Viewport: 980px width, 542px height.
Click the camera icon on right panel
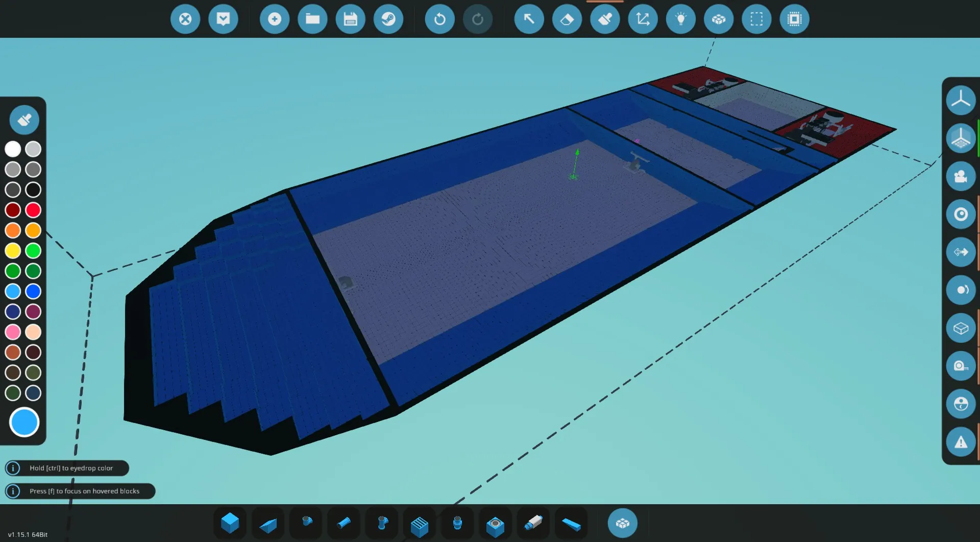[x=961, y=176]
